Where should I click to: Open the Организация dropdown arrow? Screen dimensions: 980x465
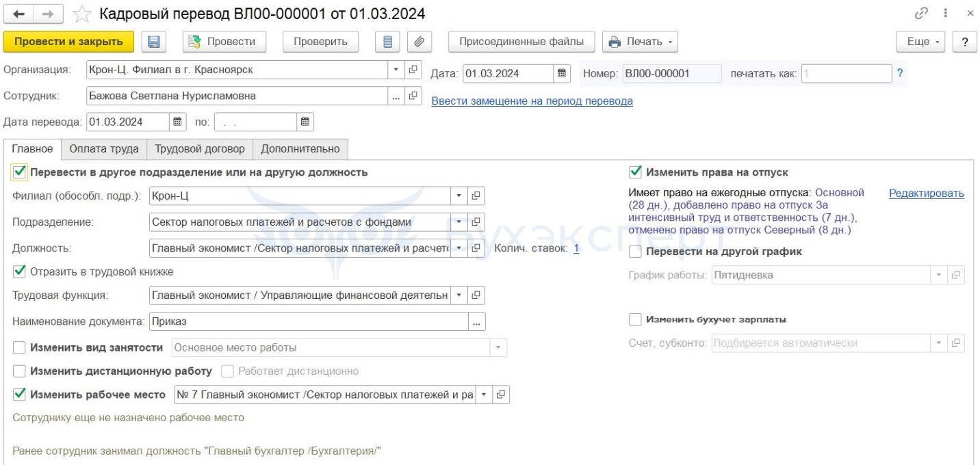pyautogui.click(x=396, y=70)
